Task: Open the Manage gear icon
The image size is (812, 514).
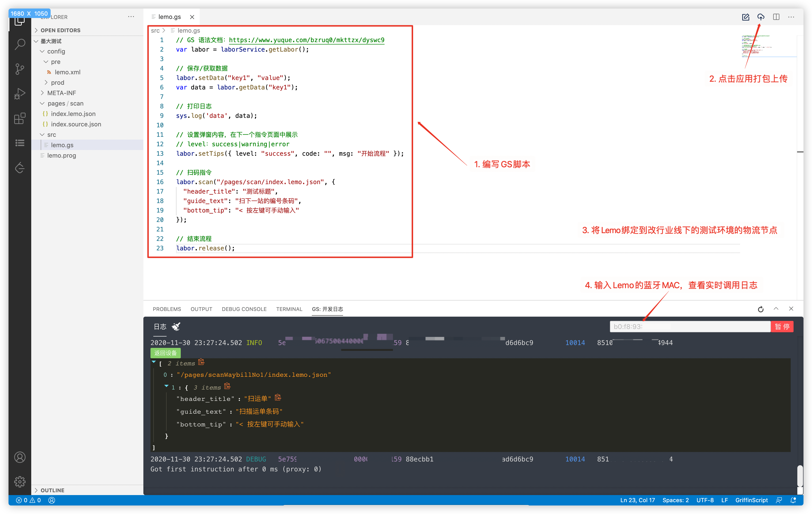Action: coord(20,482)
